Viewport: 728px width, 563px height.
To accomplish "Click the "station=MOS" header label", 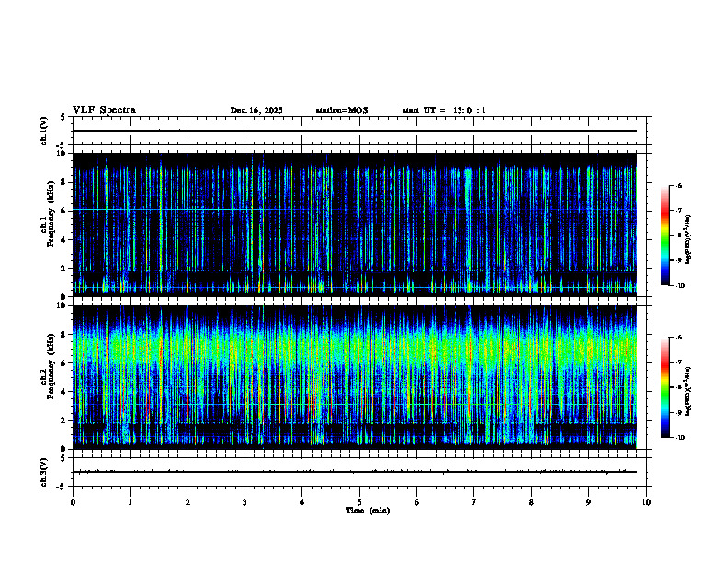I will (x=342, y=110).
